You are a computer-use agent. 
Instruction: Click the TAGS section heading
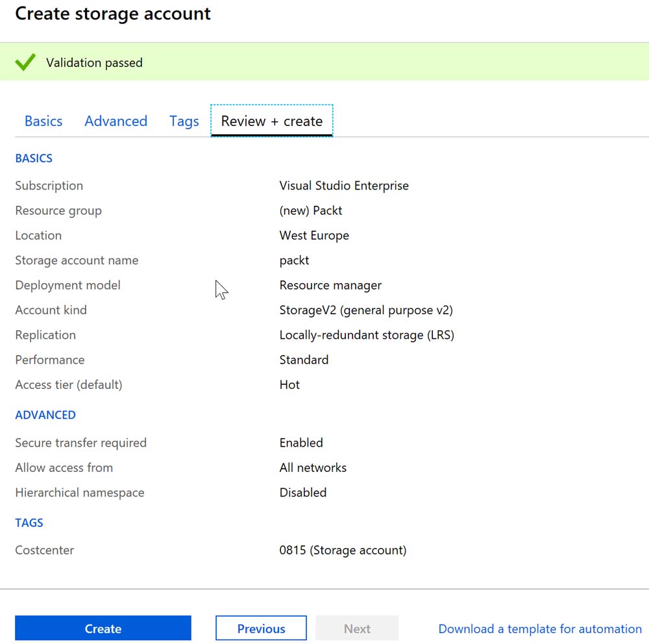29,523
